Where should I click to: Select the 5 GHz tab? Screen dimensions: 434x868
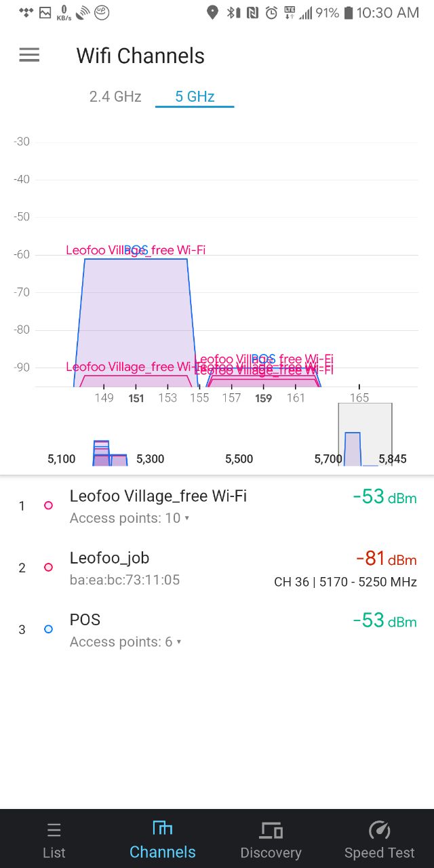pyautogui.click(x=195, y=96)
